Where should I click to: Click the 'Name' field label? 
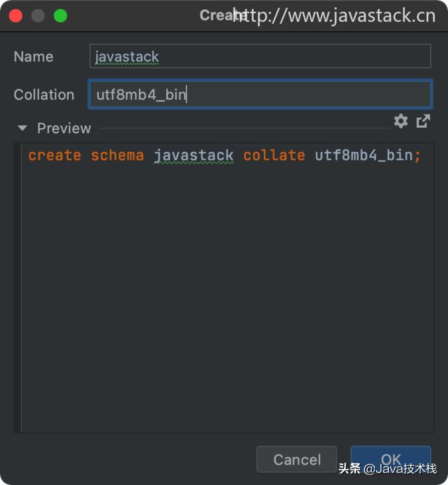point(33,56)
